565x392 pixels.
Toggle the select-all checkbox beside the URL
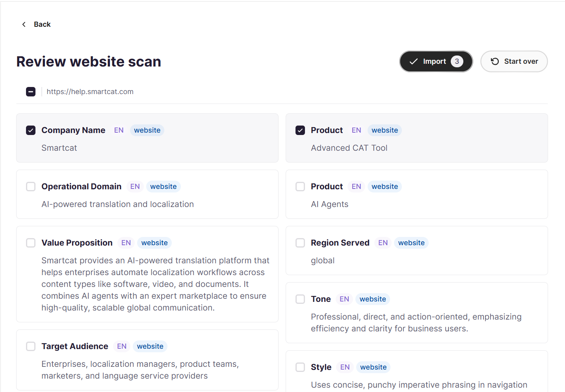[x=31, y=92]
